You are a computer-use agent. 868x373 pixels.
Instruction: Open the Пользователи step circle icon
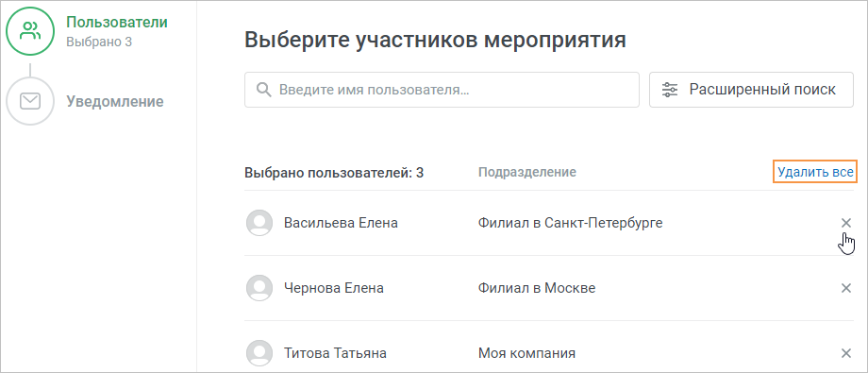(30, 31)
